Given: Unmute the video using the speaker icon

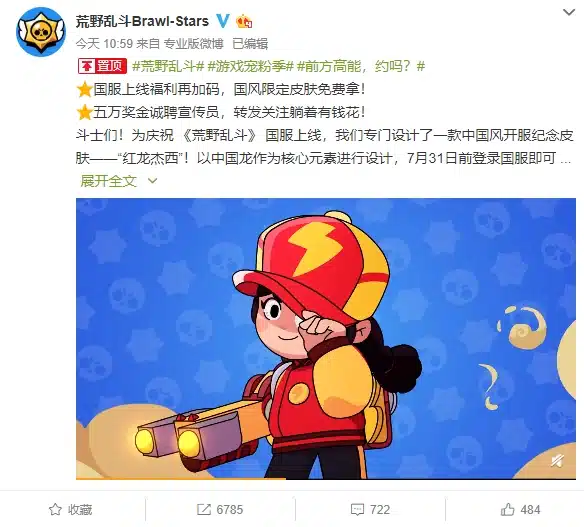Looking at the screenshot, I should pos(557,461).
